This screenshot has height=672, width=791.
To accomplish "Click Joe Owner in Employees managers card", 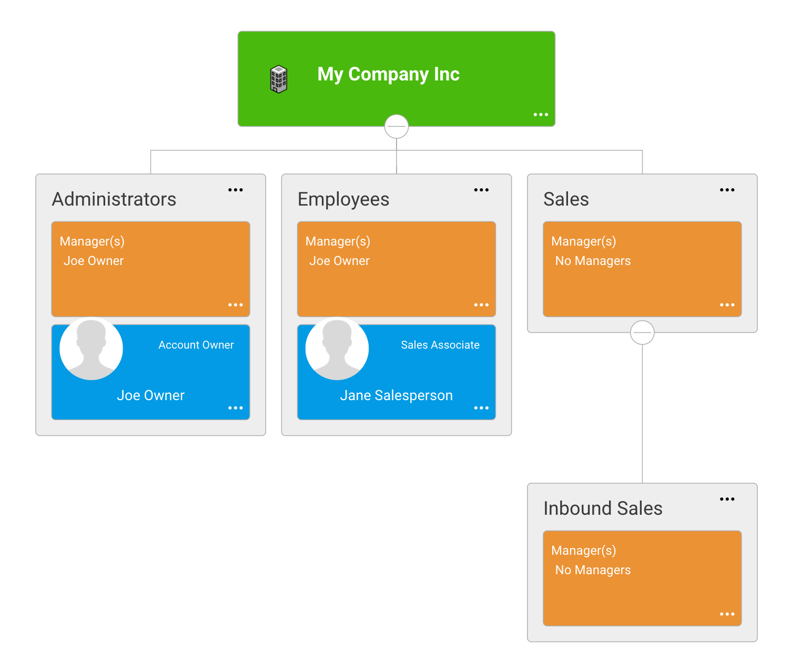I will click(339, 261).
